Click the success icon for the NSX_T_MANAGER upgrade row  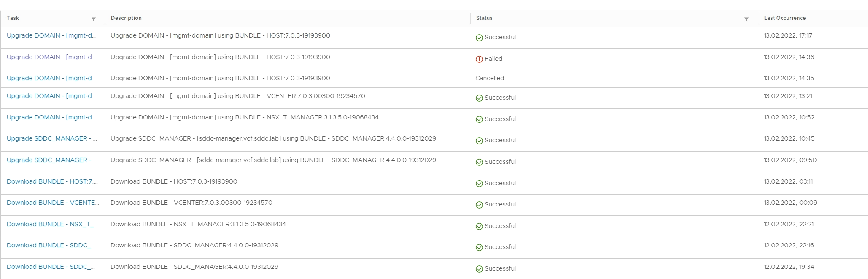[479, 119]
